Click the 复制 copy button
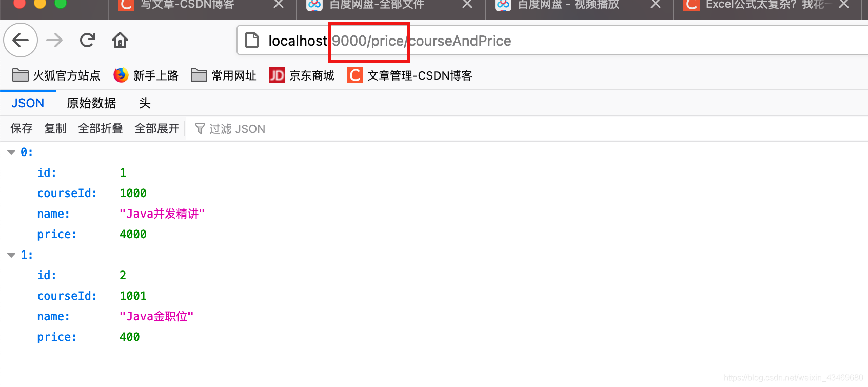Viewport: 868px width, 387px height. (x=55, y=129)
